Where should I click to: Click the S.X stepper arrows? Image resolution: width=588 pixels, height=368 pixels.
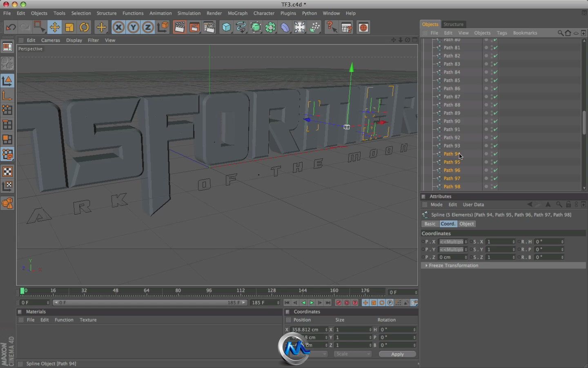[x=514, y=242]
